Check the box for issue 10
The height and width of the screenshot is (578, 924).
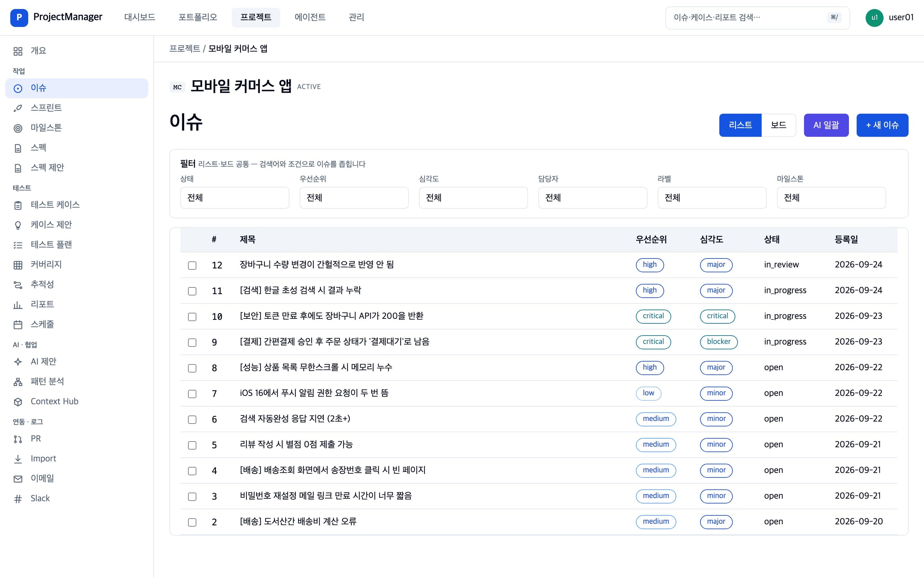(192, 317)
